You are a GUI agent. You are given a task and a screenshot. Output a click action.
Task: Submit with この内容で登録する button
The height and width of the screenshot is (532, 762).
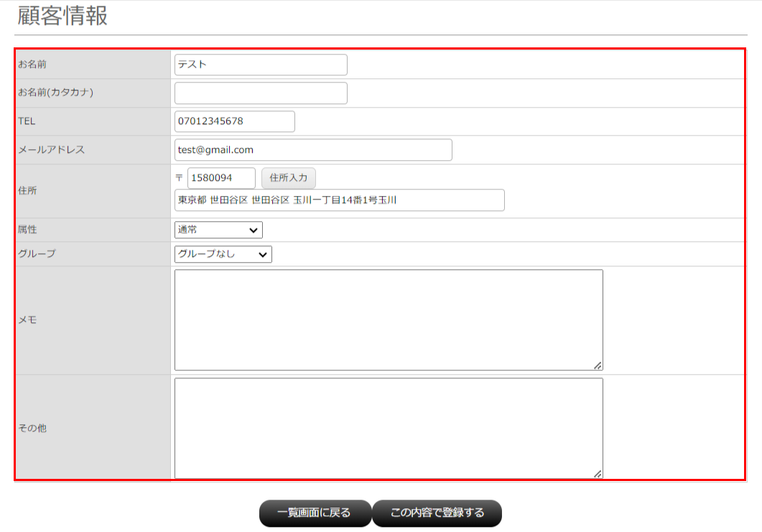(x=437, y=513)
